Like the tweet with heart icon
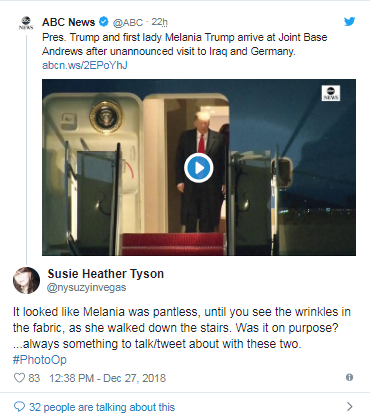The width and height of the screenshot is (370, 418). pyautogui.click(x=19, y=378)
